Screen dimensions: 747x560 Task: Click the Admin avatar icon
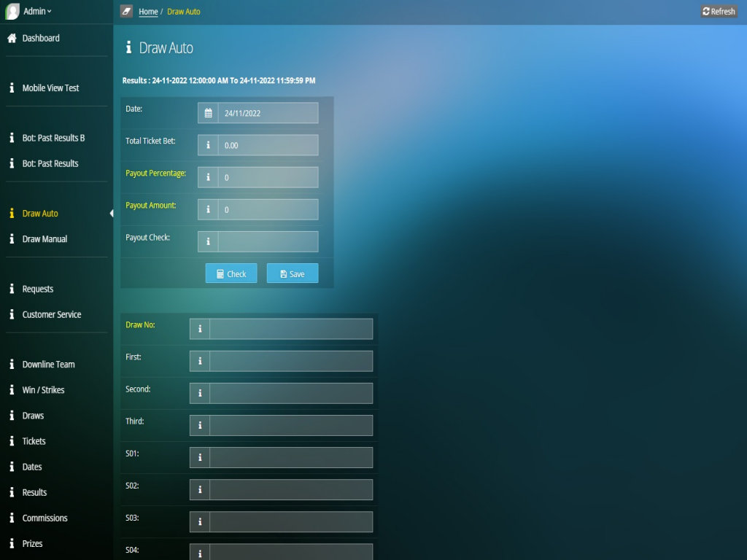click(x=12, y=12)
